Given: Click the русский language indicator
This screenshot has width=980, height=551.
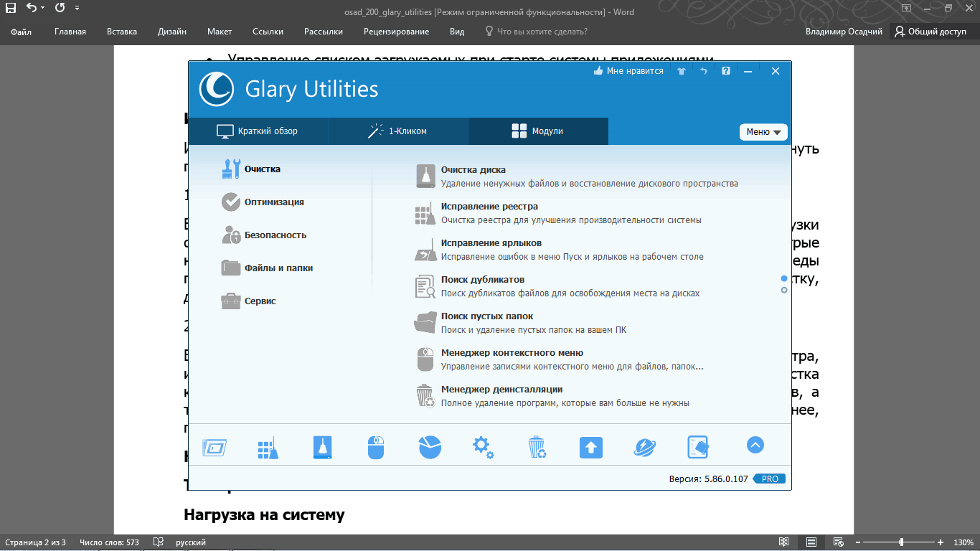Looking at the screenshot, I should click(x=192, y=542).
